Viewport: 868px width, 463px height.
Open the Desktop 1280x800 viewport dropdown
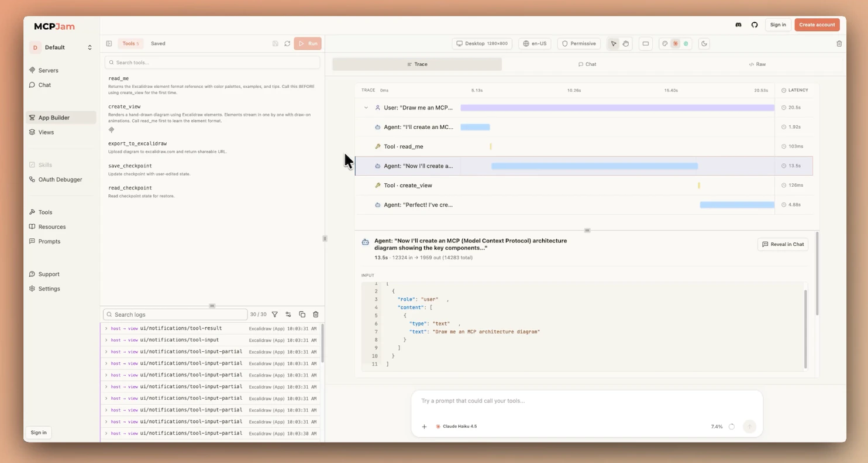point(483,43)
